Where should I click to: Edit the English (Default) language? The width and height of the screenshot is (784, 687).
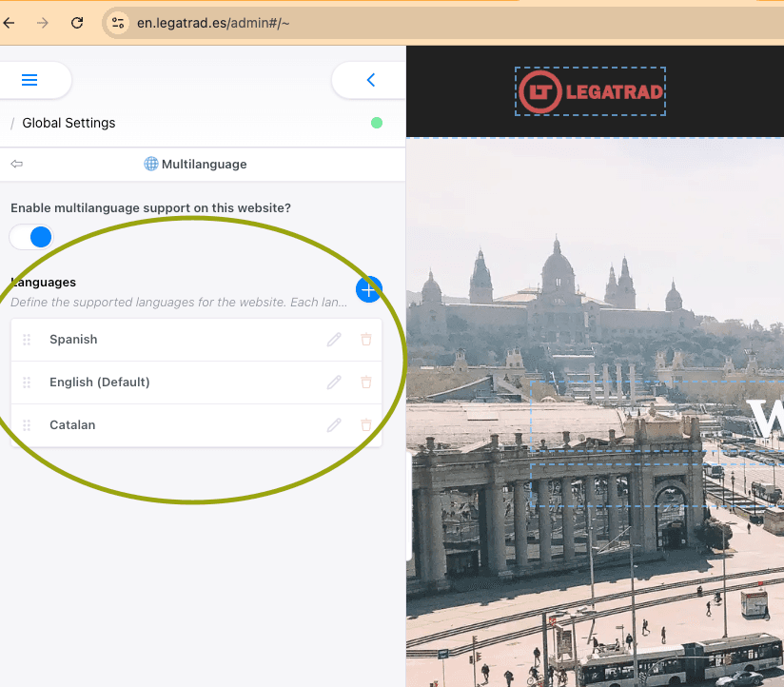[x=334, y=383]
